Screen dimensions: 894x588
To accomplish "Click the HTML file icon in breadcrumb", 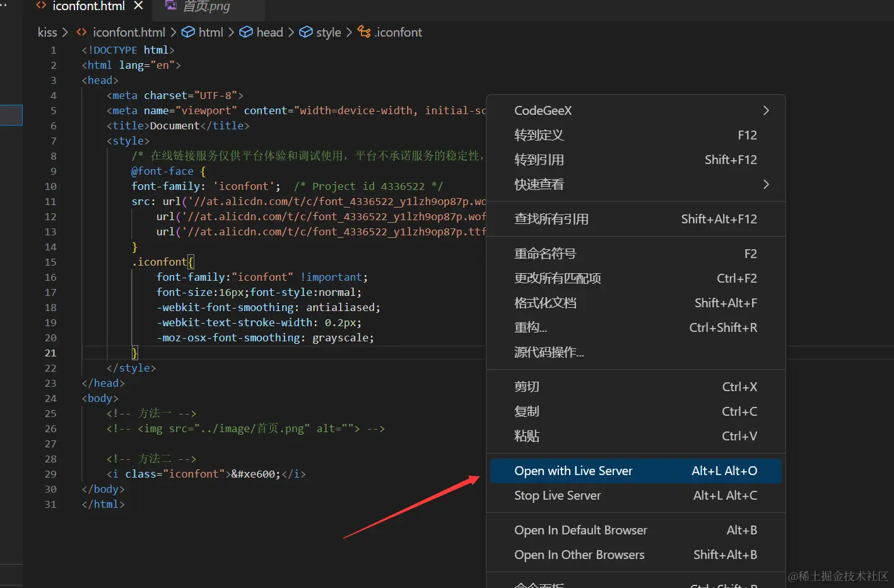I will pos(81,32).
